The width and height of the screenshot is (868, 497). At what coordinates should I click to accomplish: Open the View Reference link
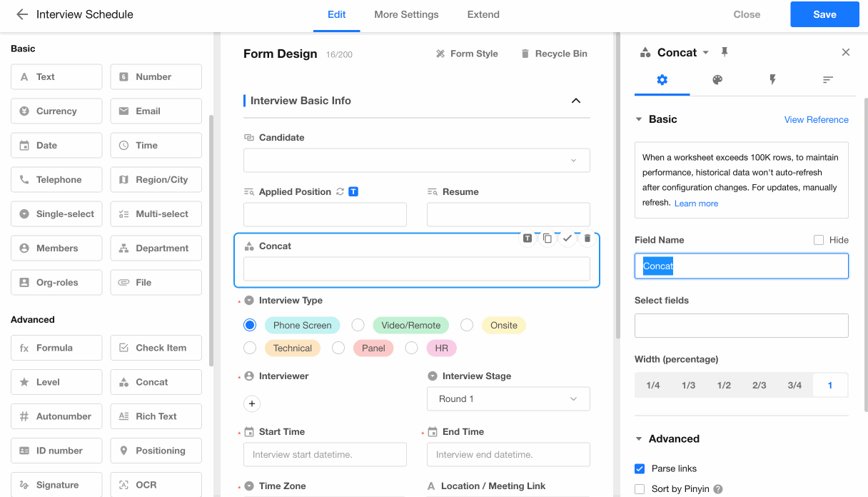tap(817, 119)
